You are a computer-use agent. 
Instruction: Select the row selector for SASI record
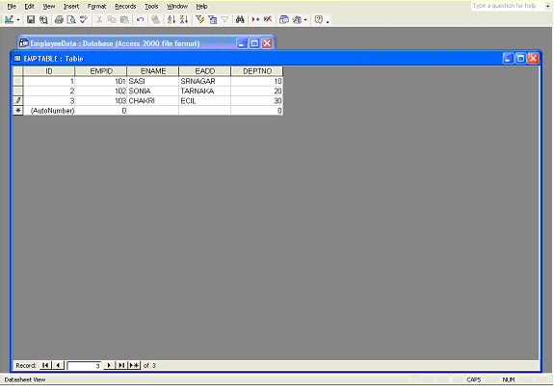[x=17, y=81]
